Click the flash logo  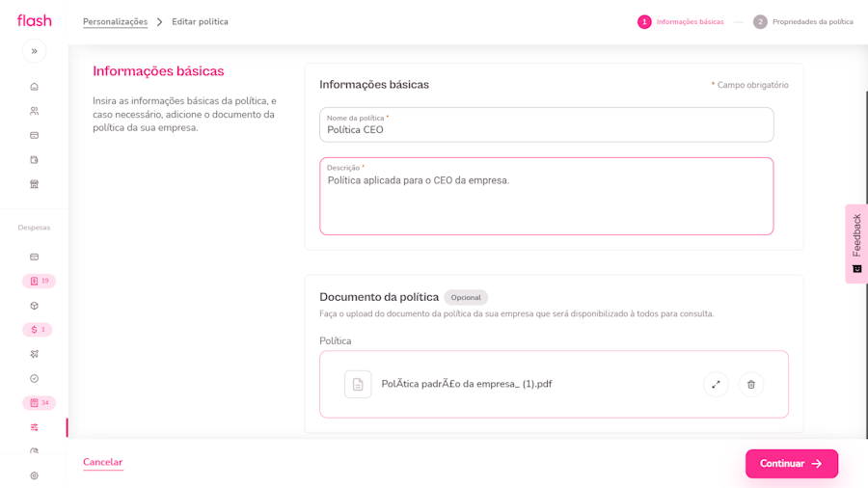tap(35, 20)
